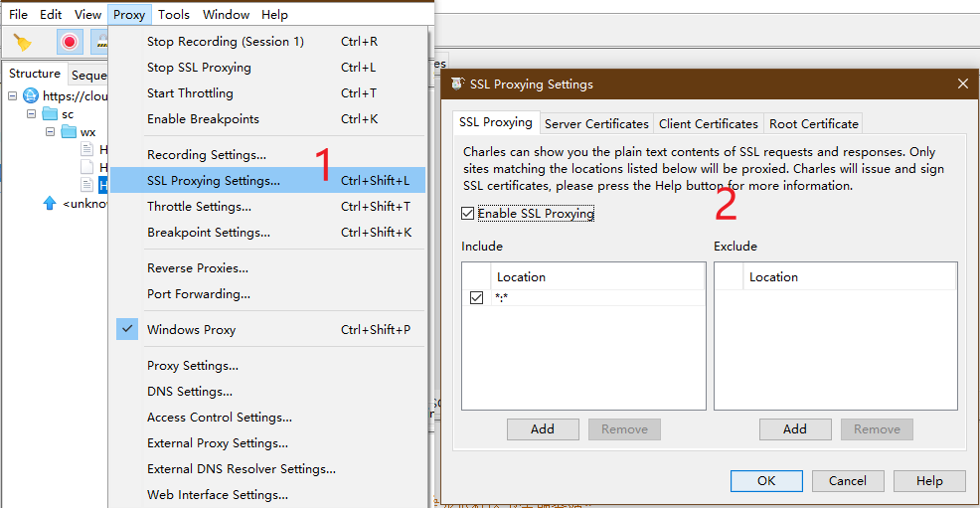The image size is (980, 508).
Task: Open the View menu
Action: 88,14
